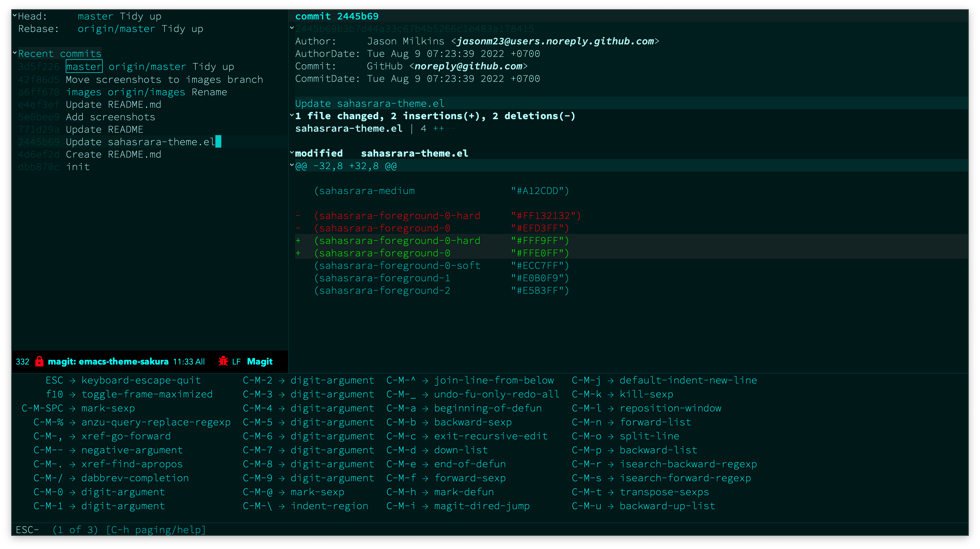Collapse the modified sahasrara-theme.el file section
This screenshot has height=549, width=980.
pos(292,153)
